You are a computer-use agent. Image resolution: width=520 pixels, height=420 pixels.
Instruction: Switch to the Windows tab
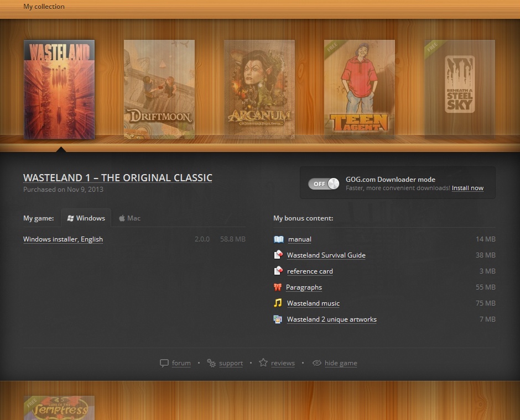click(x=86, y=218)
